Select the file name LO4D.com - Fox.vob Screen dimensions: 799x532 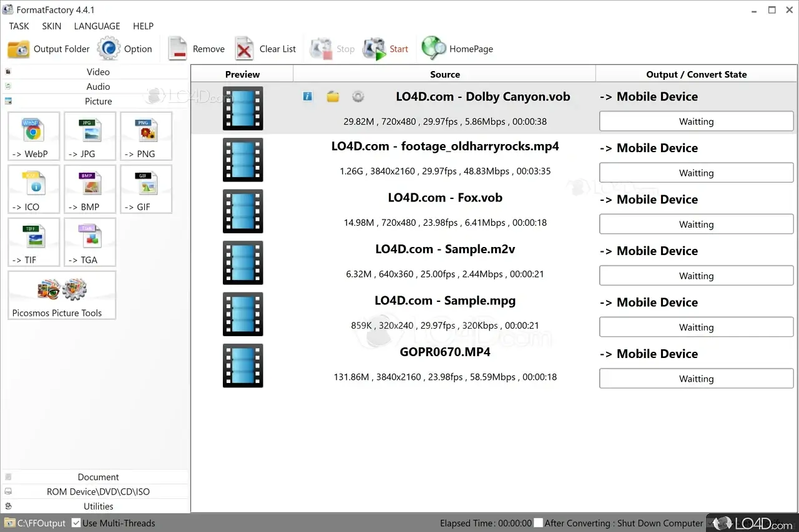click(445, 198)
